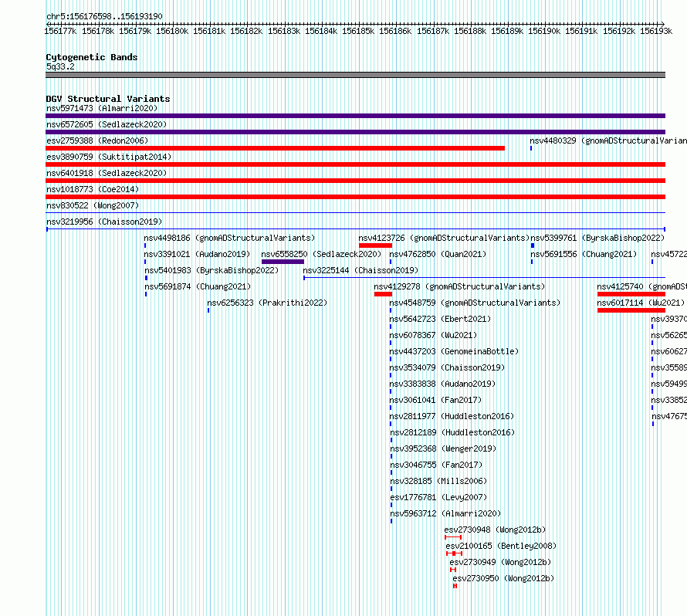Open nsv3391021 (Audano2019) variant
The image size is (687, 616).
(x=197, y=254)
